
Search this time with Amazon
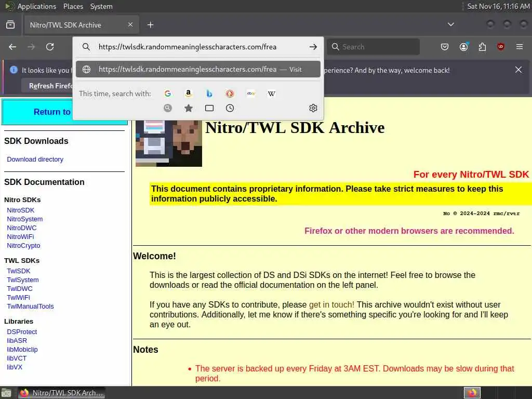click(188, 94)
